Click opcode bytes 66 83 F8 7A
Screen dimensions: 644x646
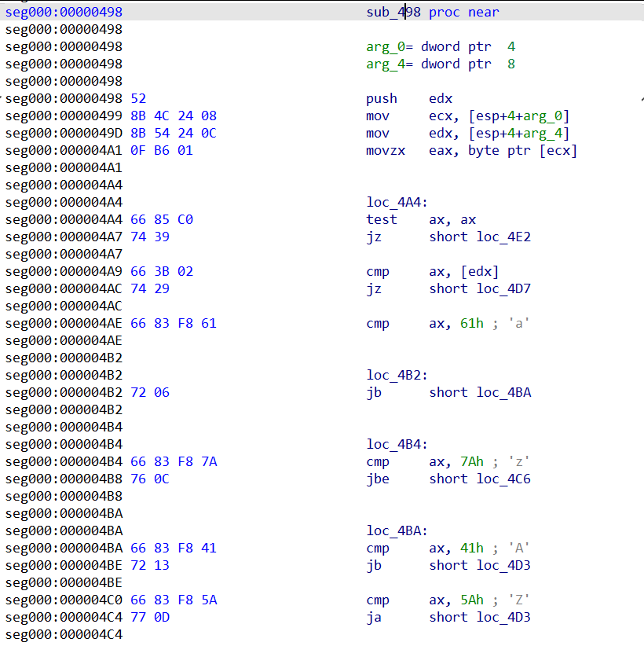(174, 462)
